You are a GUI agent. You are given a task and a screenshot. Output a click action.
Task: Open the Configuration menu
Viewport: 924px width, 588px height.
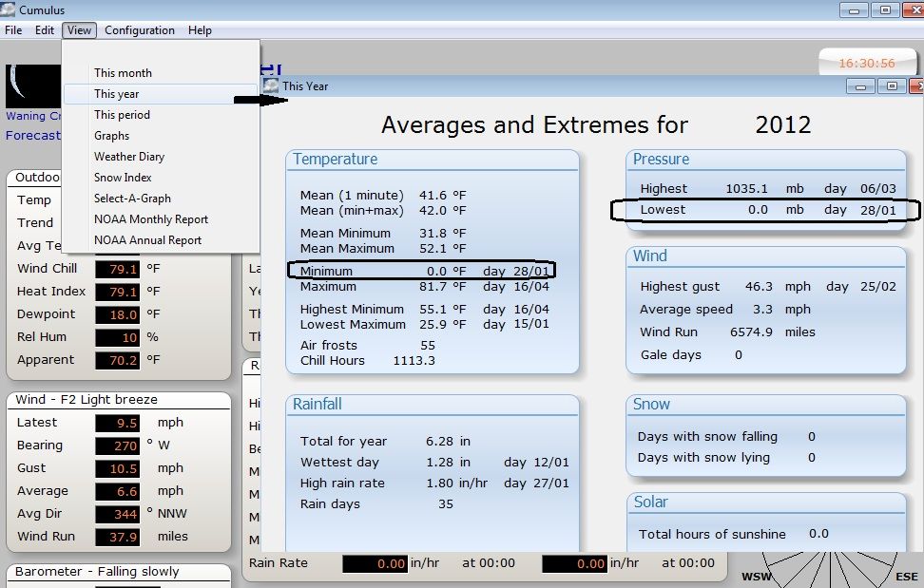point(140,30)
